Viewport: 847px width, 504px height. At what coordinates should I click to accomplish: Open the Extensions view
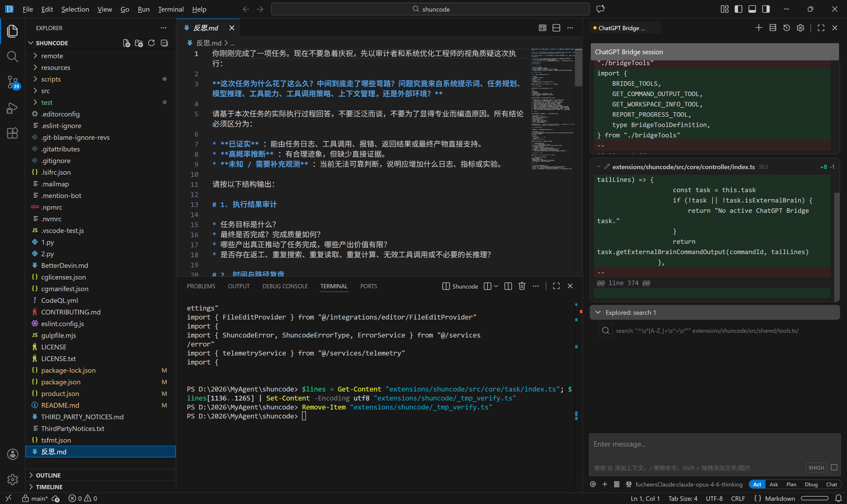(12, 133)
